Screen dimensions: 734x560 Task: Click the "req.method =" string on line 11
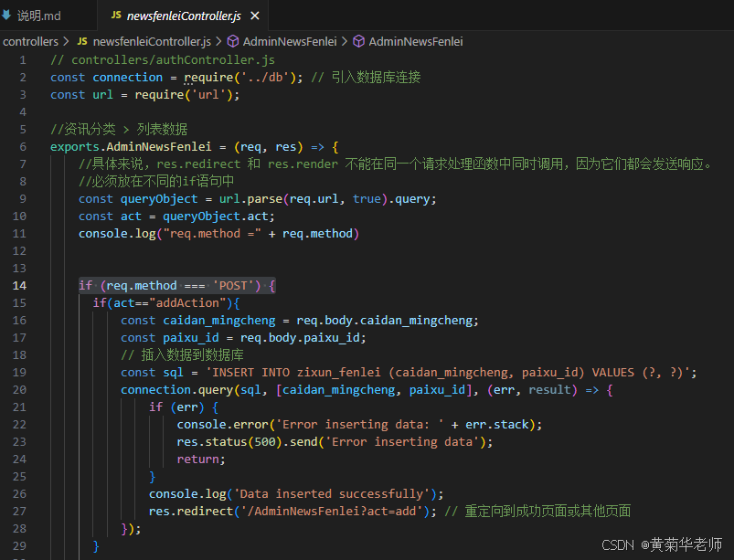coord(212,234)
